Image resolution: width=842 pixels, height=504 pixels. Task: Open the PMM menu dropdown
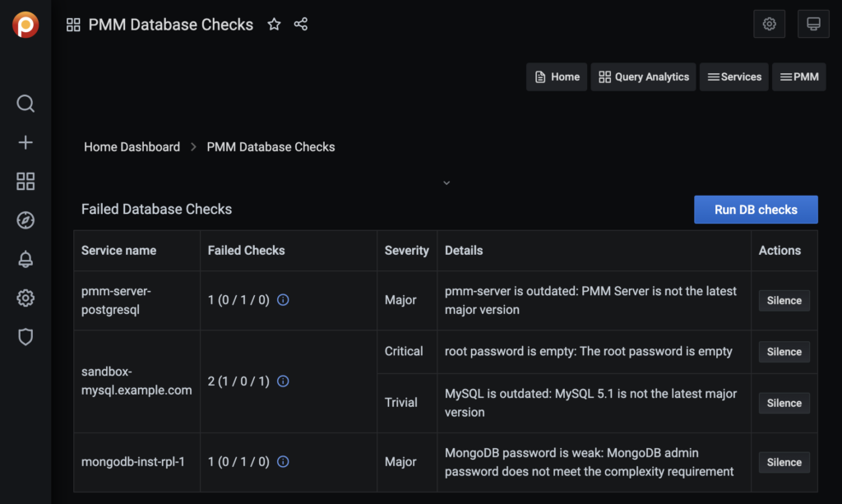click(x=798, y=77)
